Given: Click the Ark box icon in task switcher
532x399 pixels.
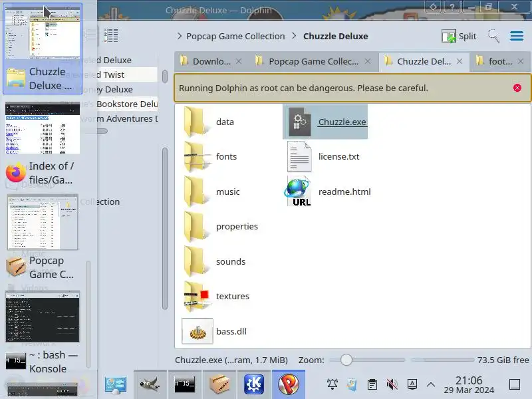Looking at the screenshot, I should [15, 267].
